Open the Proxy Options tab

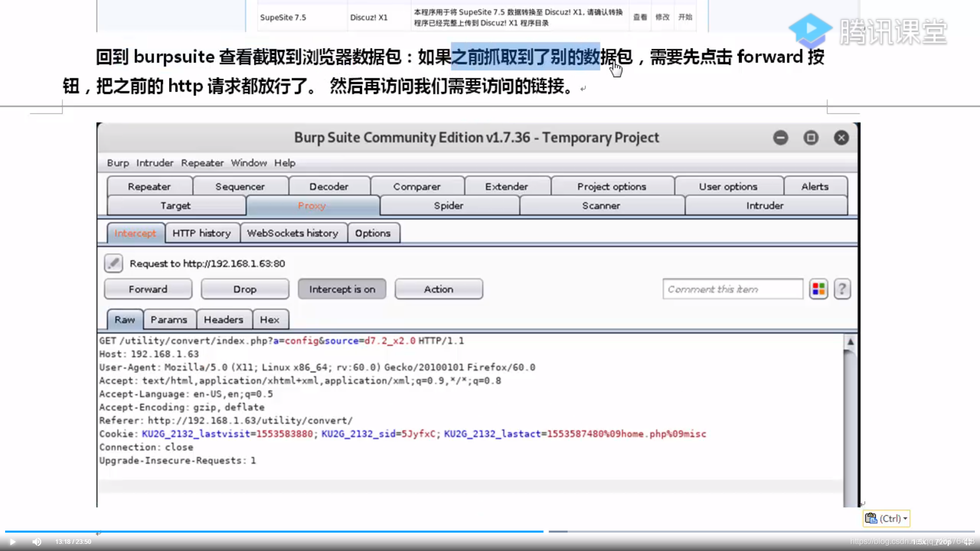372,233
